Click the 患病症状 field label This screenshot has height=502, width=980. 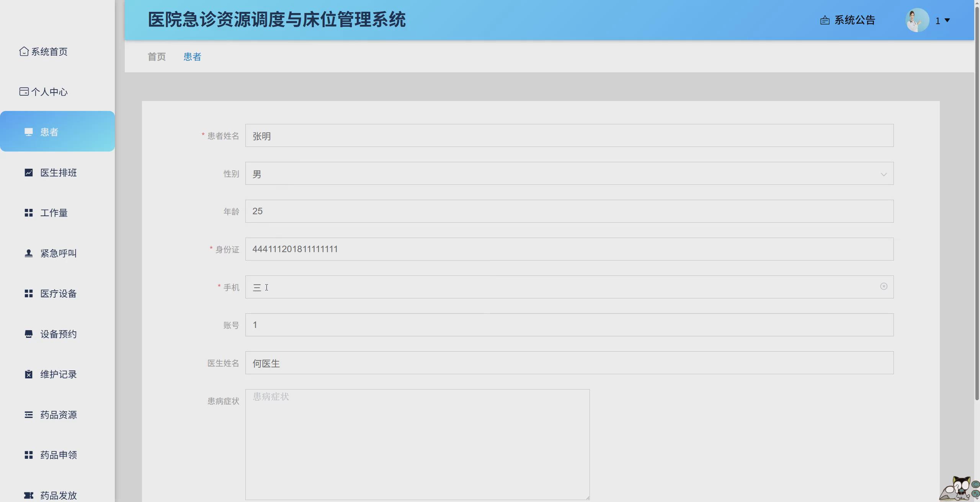(223, 401)
